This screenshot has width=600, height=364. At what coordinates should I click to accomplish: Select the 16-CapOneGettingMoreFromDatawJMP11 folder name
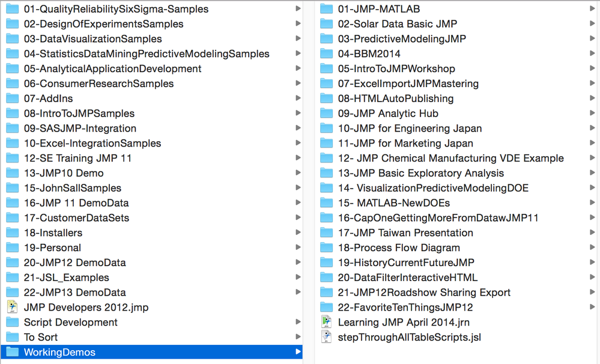[x=438, y=218]
